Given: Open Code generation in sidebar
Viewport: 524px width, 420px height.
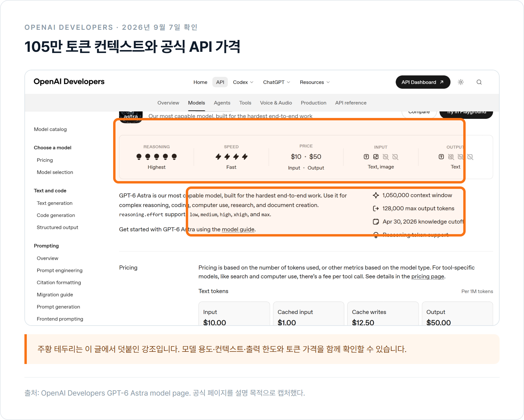Looking at the screenshot, I should coord(56,215).
